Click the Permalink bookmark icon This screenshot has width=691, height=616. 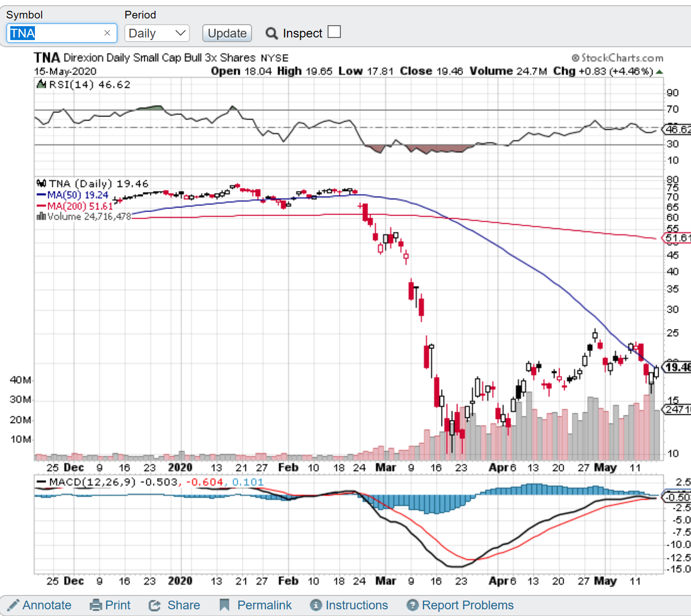point(224,605)
